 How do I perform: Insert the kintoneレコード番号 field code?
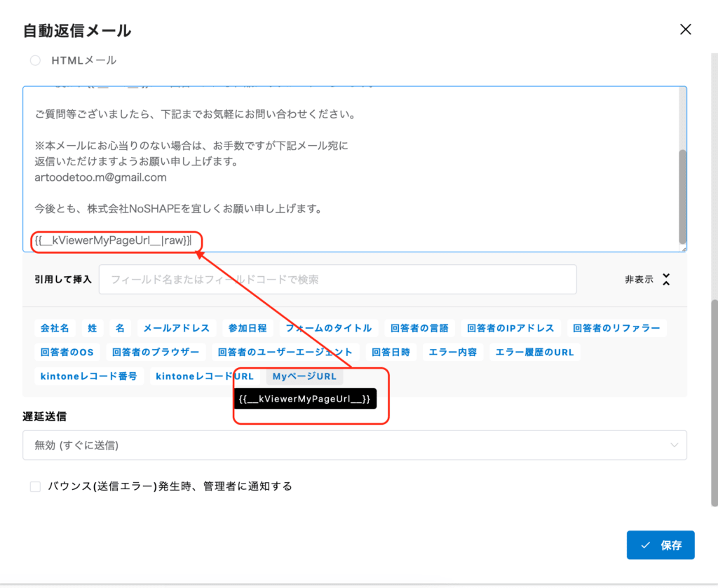[89, 376]
